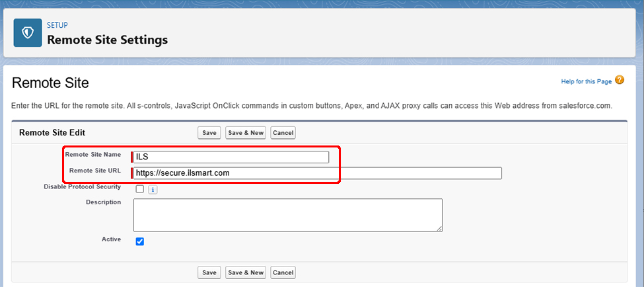Toggle the Disable Protocol Security checkbox
The height and width of the screenshot is (287, 644).
[140, 189]
